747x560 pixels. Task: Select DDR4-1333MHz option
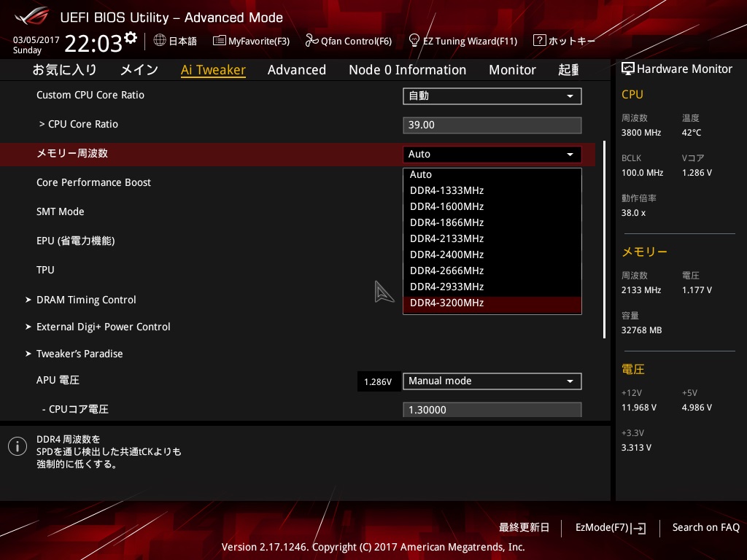pos(492,190)
